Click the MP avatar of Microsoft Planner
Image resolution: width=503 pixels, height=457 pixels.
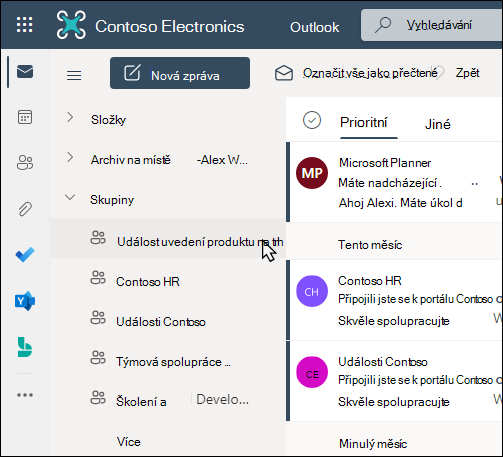point(312,173)
